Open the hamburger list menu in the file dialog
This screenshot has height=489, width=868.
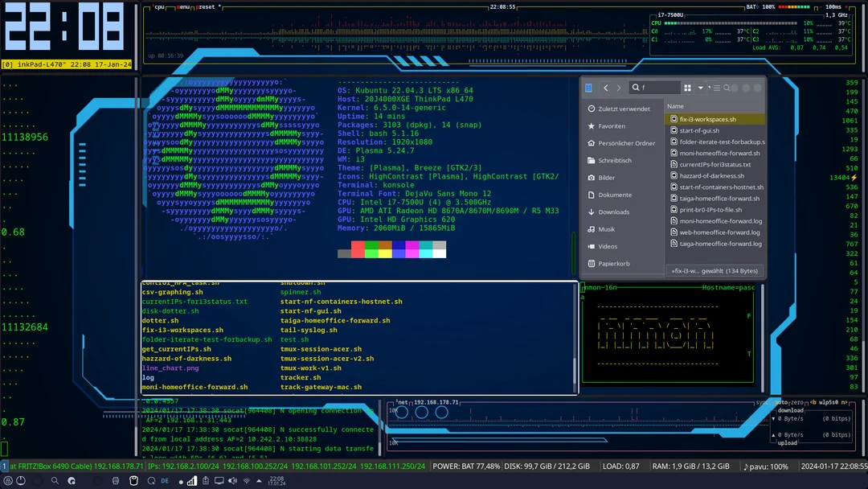pos(718,87)
